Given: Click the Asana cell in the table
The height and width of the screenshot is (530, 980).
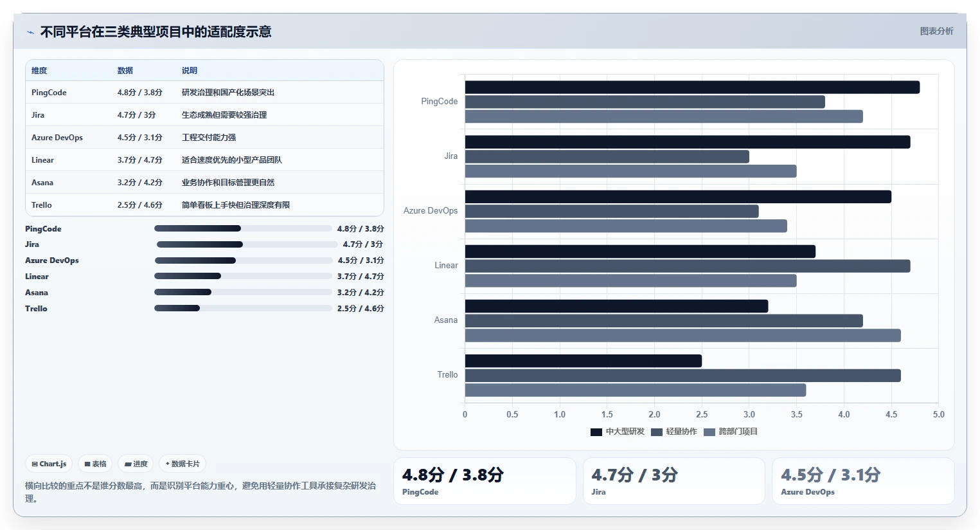Looking at the screenshot, I should tap(42, 183).
